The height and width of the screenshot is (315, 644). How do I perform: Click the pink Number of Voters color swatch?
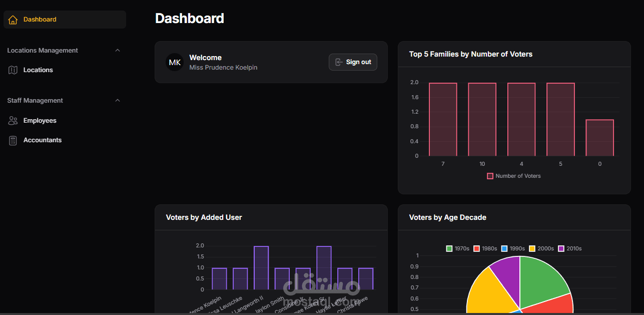490,176
